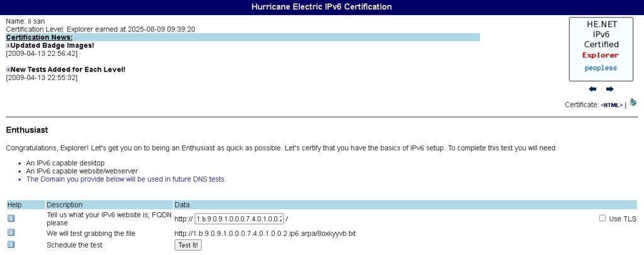Click the Data column header
The image size is (644, 255).
(182, 205)
